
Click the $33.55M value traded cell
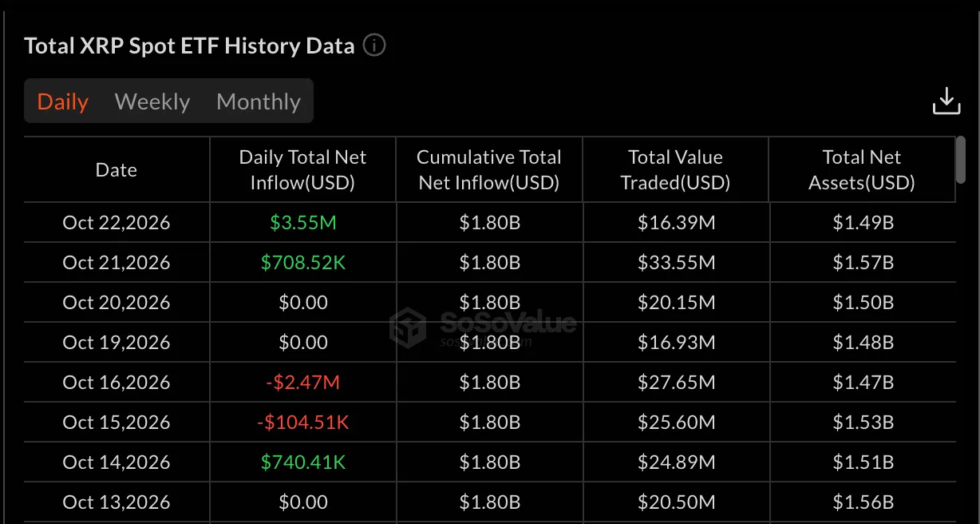pyautogui.click(x=676, y=262)
